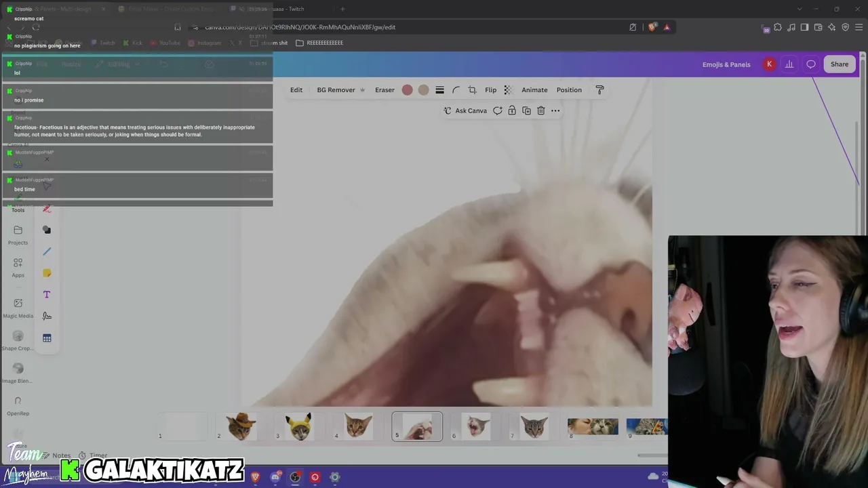The width and height of the screenshot is (868, 488).
Task: Click the Edit button in image toolbar
Action: point(296,90)
